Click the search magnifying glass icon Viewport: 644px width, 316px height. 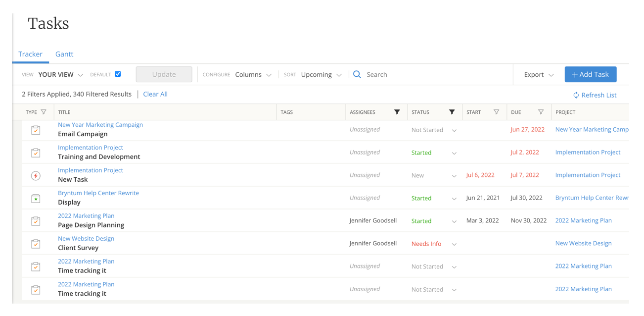(357, 74)
